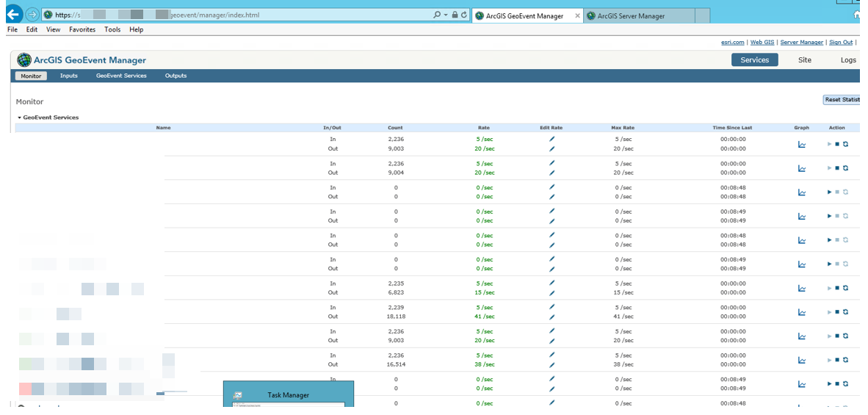The height and width of the screenshot is (415, 868).
Task: Show graph for the 16,514-count service
Action: coord(802,360)
